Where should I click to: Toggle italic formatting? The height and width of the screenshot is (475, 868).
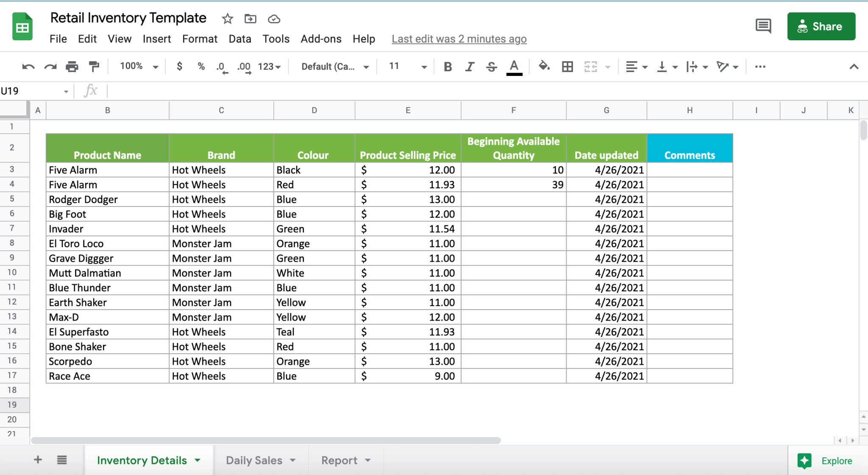469,66
